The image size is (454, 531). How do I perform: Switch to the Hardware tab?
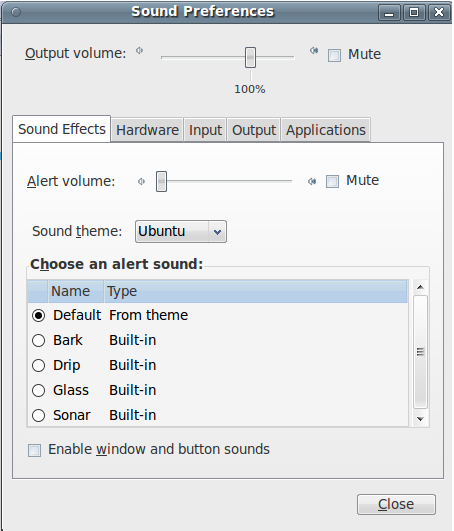tap(147, 130)
